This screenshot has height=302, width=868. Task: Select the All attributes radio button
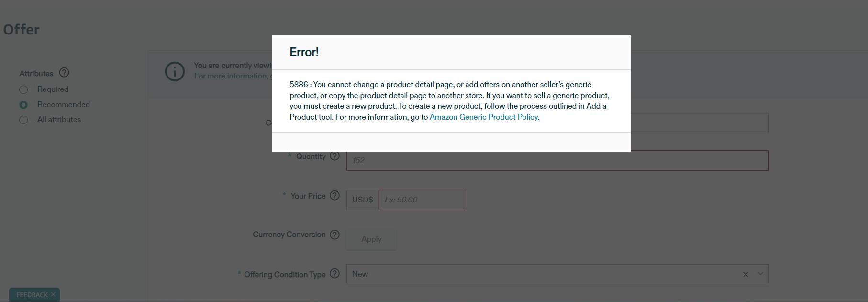click(23, 120)
